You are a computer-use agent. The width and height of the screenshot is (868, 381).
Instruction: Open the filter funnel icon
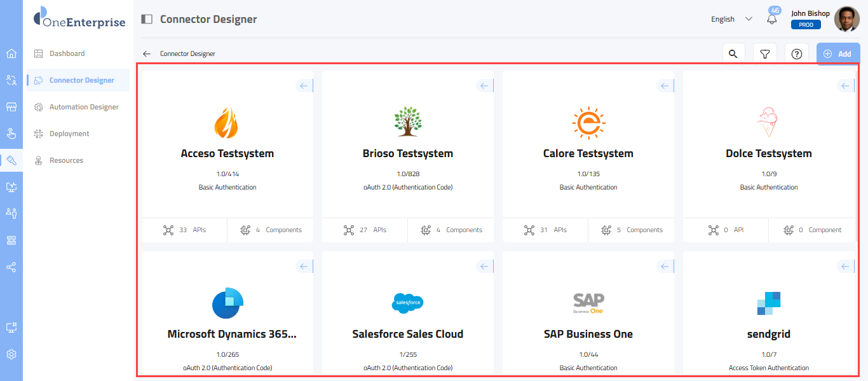(765, 54)
